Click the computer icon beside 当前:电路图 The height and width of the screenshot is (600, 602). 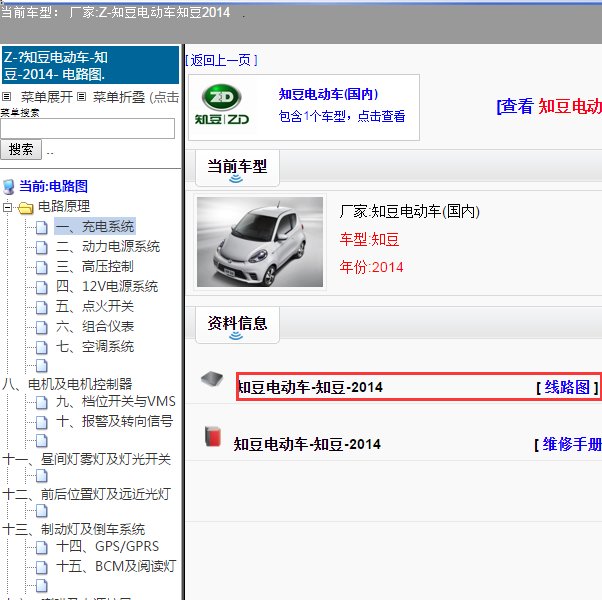(8, 187)
